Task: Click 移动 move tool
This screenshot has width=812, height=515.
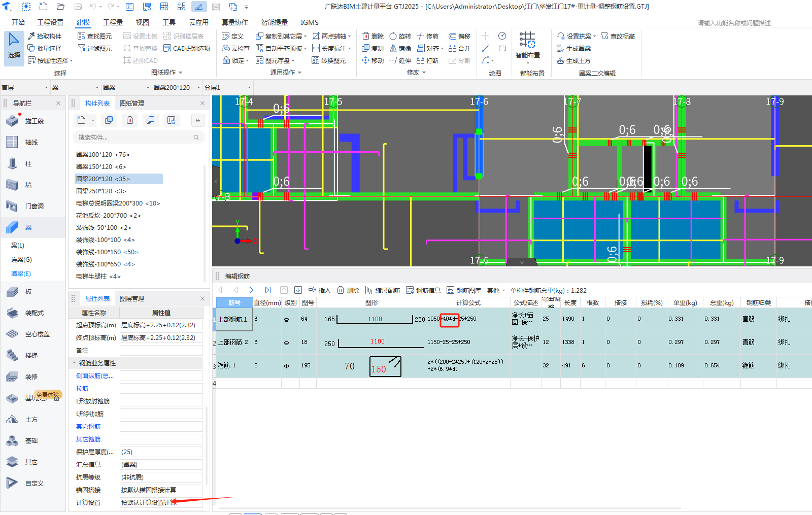Action: (373, 60)
